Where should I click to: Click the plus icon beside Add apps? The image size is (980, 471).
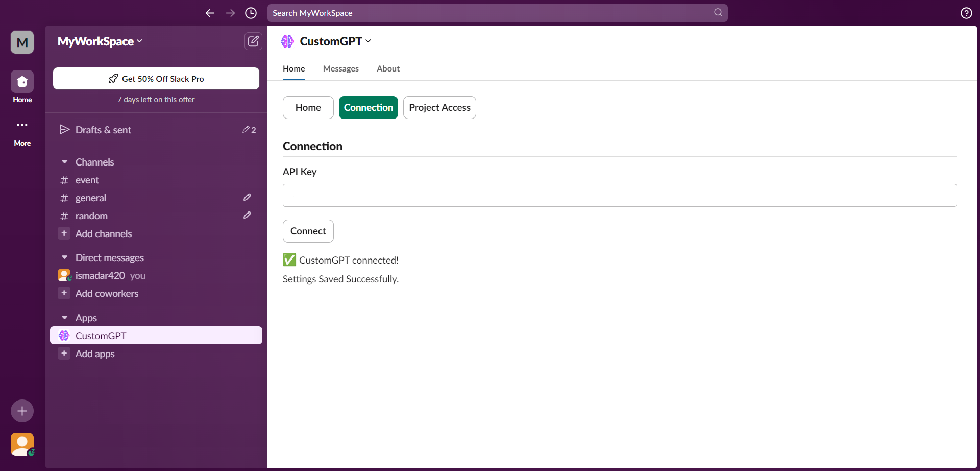pos(64,354)
